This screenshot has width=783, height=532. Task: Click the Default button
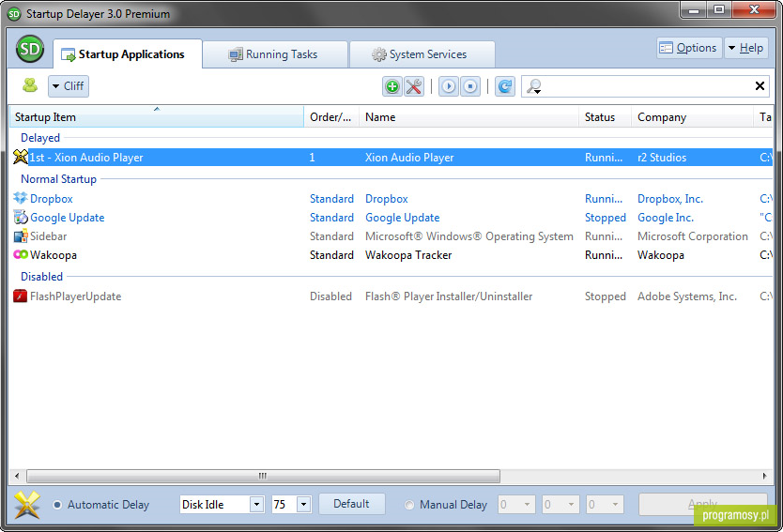351,504
